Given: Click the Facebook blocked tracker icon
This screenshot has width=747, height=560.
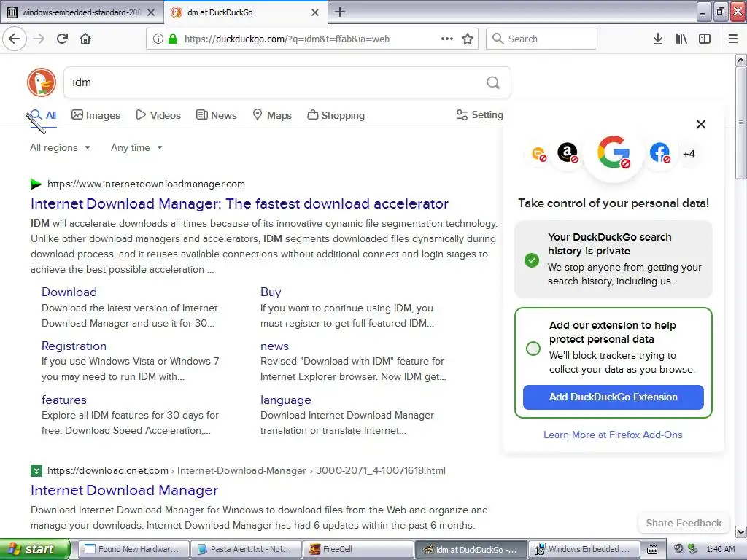Looking at the screenshot, I should [659, 153].
